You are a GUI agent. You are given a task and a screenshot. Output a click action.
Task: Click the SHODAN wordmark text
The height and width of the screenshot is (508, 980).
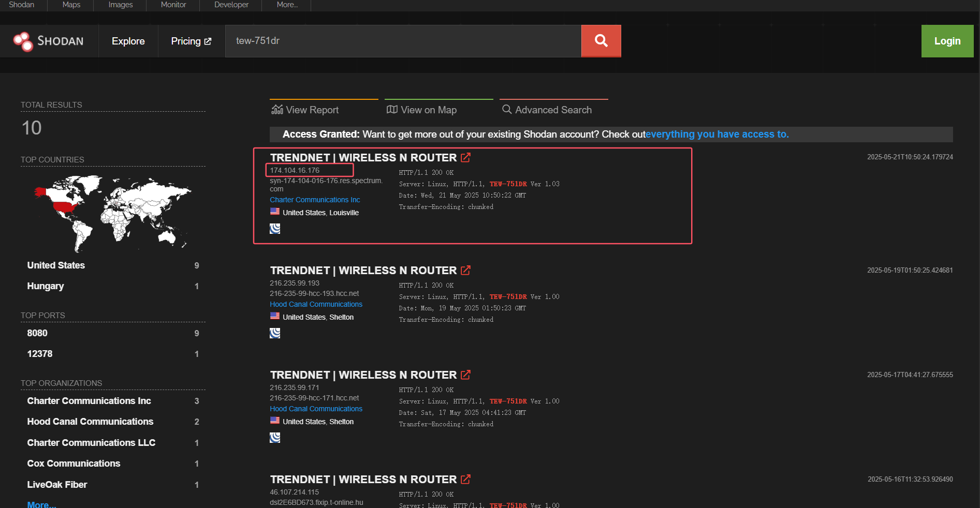[x=60, y=41]
